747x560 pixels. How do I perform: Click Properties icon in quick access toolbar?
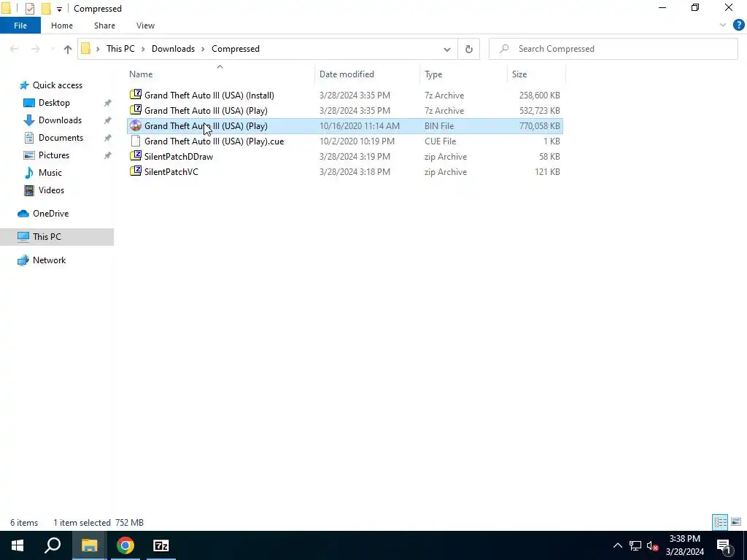pos(29,9)
